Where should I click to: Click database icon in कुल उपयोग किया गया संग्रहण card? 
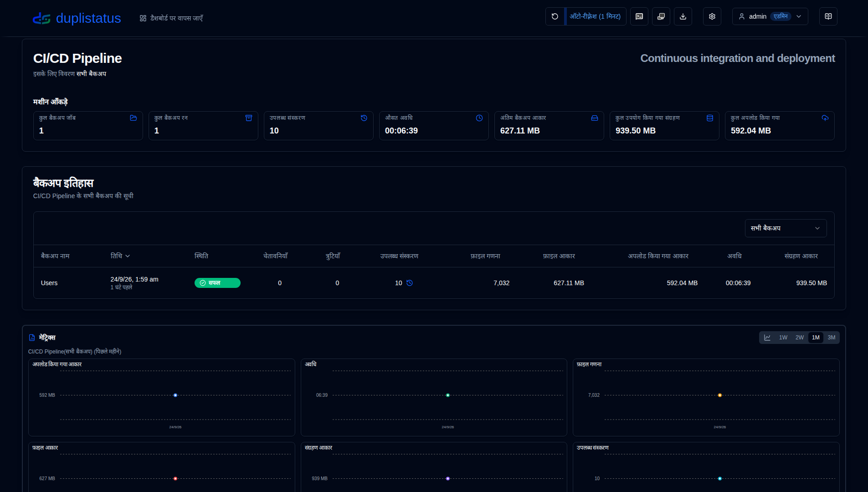coord(710,118)
